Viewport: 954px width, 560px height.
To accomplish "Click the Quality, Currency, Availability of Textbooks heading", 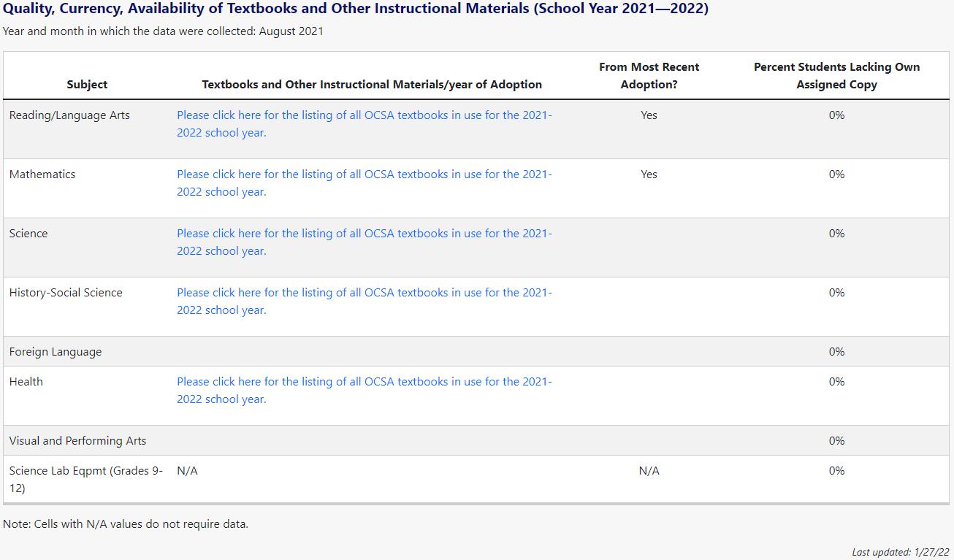I will [x=356, y=9].
